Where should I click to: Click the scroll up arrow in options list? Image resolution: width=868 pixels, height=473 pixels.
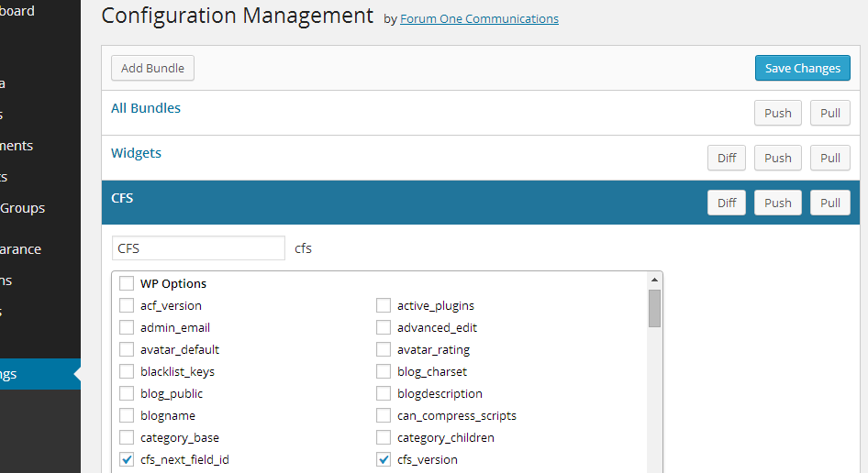(x=654, y=280)
